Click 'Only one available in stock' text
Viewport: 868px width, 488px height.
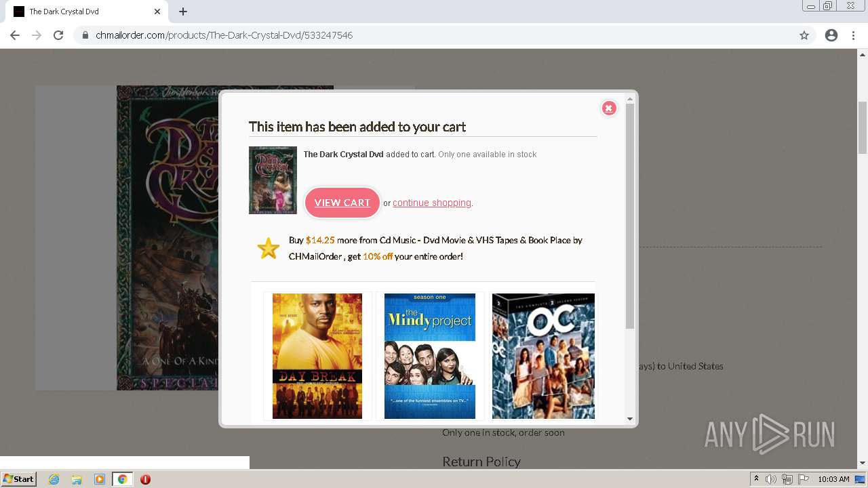488,155
